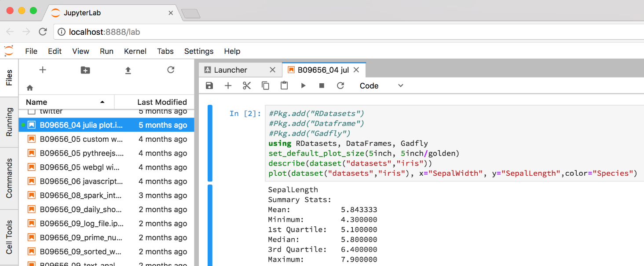Open the Settings menu
Viewport: 644px width, 266px height.
point(199,51)
